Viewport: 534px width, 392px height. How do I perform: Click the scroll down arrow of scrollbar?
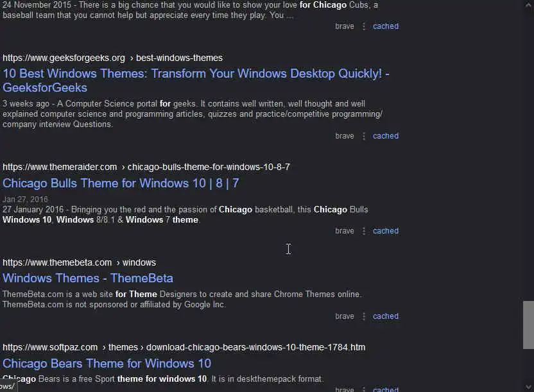528,387
